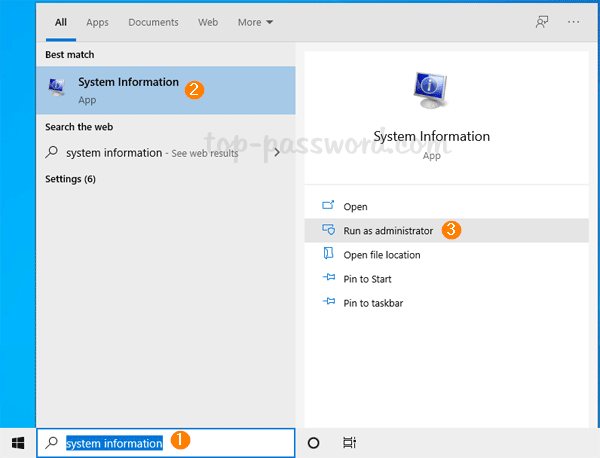600x458 pixels.
Task: Click the large System Information app icon
Action: [431, 90]
